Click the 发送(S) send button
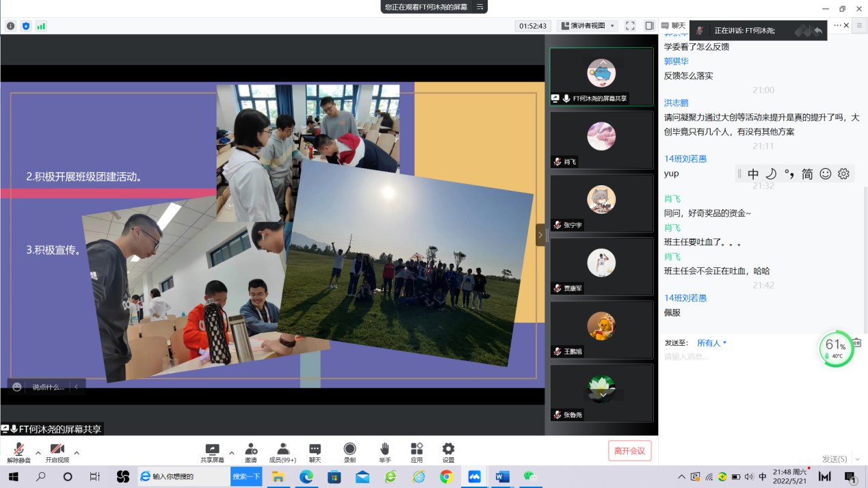 tap(834, 459)
